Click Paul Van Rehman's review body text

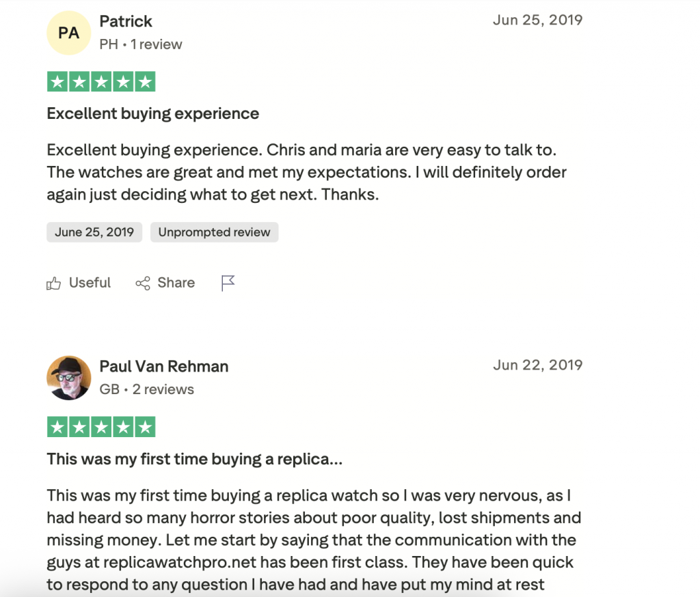(x=313, y=540)
